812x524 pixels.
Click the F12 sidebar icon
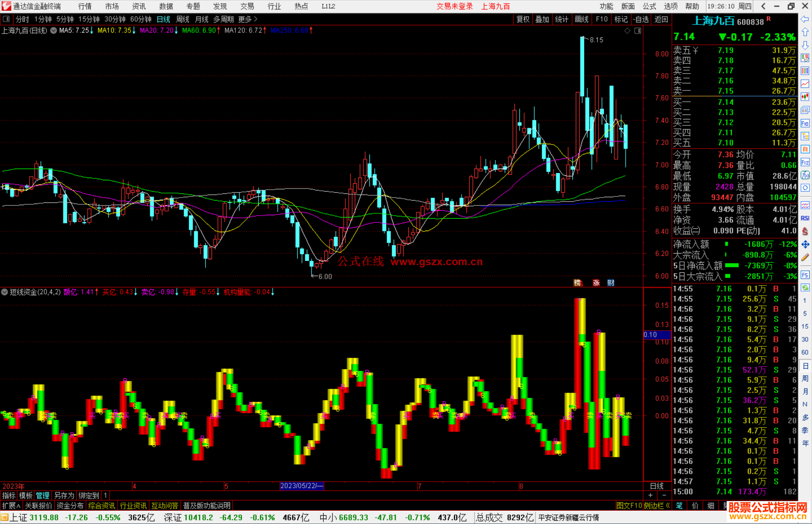(805, 162)
